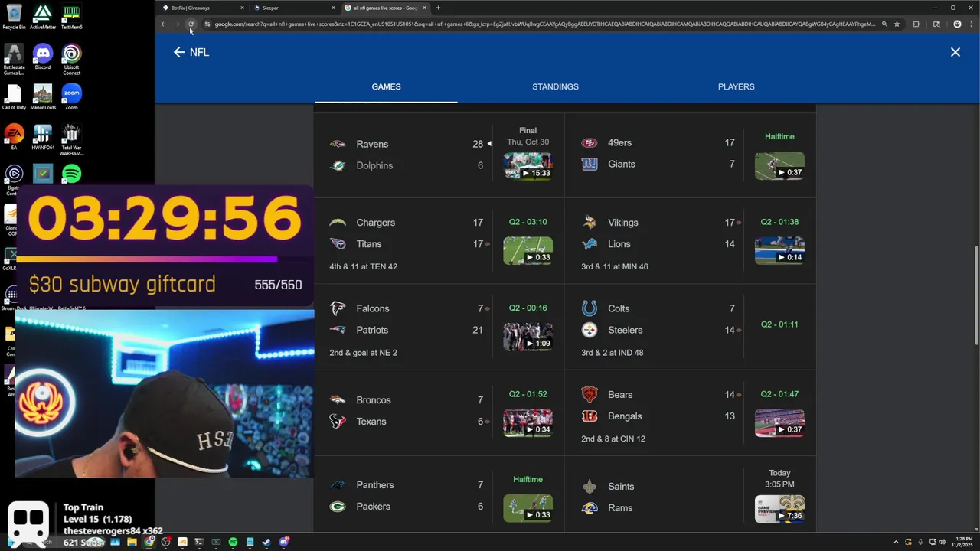Image resolution: width=980 pixels, height=551 pixels.
Task: Switch to the BotRix Giveaways browser tab
Action: coord(202,8)
